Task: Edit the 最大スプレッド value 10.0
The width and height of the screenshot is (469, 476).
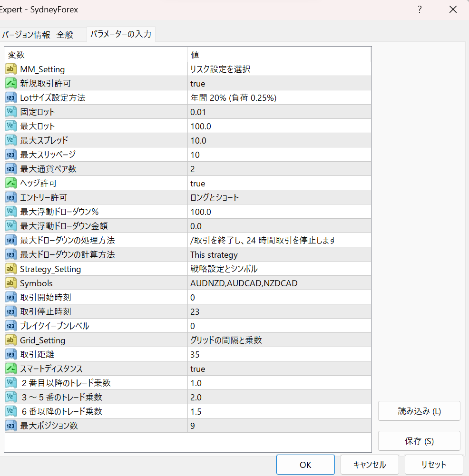Action: tap(279, 140)
